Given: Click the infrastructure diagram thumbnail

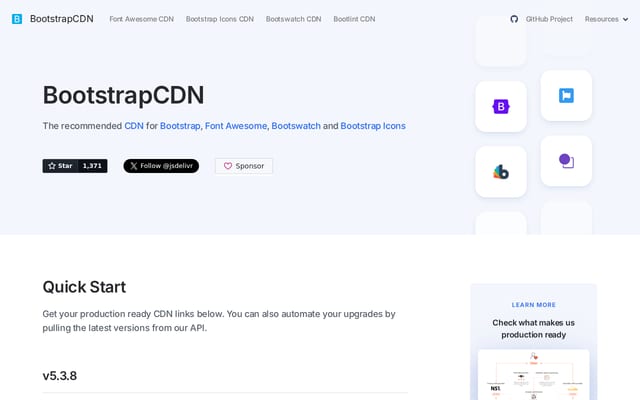Looking at the screenshot, I should coord(533,375).
